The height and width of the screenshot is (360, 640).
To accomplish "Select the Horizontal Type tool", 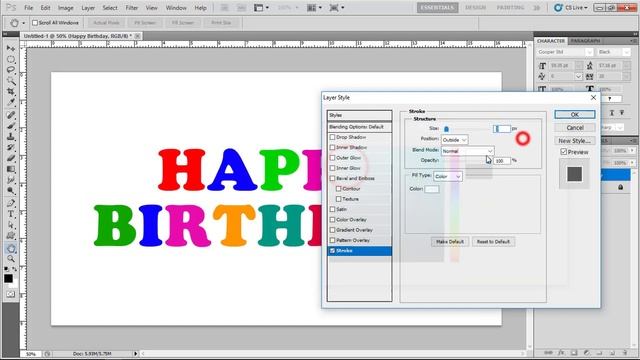I will (11, 214).
